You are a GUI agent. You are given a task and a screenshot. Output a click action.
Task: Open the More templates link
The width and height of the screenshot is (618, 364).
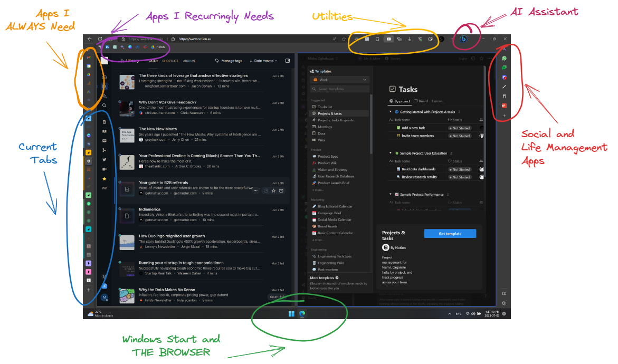324,277
